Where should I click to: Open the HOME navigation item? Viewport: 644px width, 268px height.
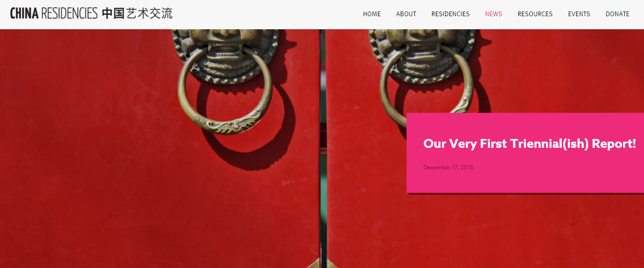(372, 14)
